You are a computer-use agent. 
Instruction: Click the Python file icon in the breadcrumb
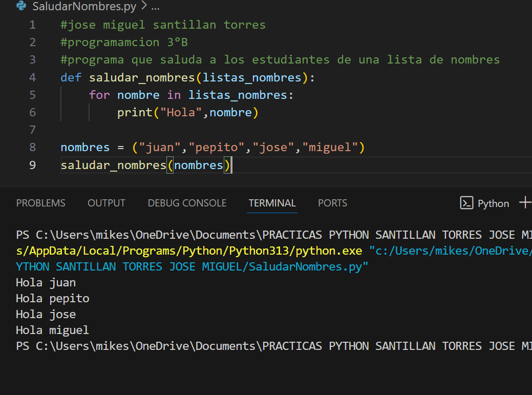click(21, 6)
